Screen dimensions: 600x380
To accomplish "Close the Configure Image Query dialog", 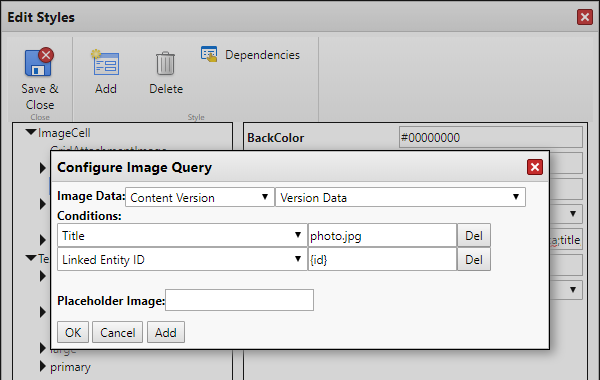I will (x=535, y=167).
